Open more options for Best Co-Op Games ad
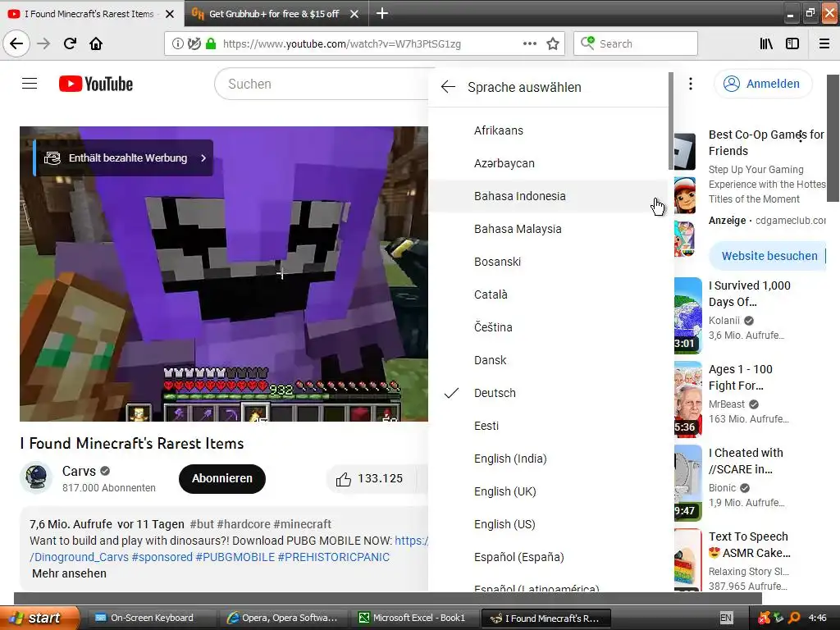 point(801,136)
